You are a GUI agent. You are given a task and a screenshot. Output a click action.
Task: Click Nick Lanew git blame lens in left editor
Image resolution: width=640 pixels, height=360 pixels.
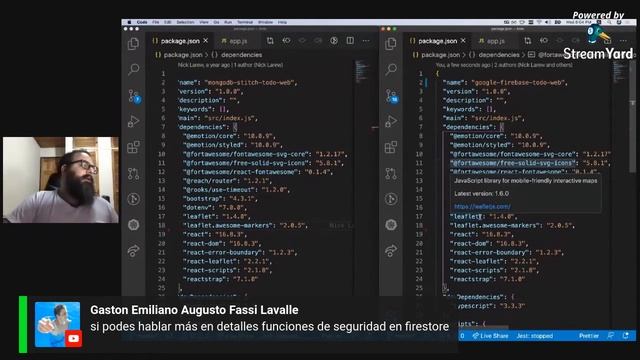tap(230, 65)
